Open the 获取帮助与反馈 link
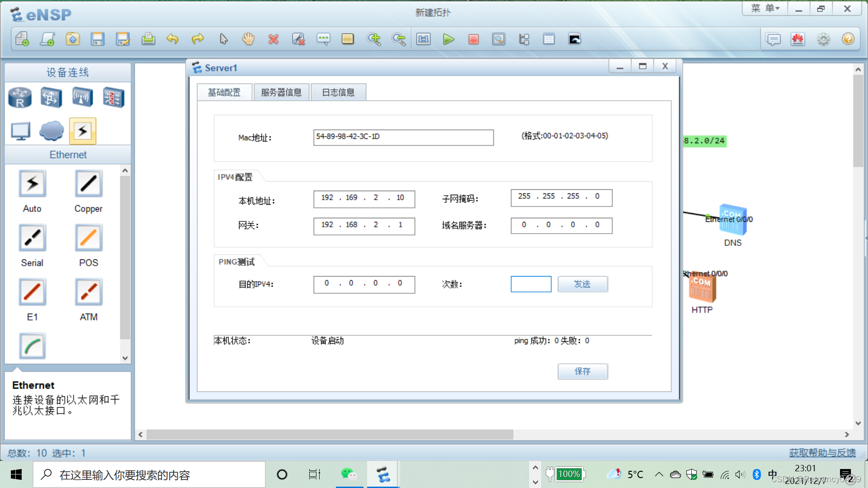Viewport: 868px width, 488px height. 822,453
